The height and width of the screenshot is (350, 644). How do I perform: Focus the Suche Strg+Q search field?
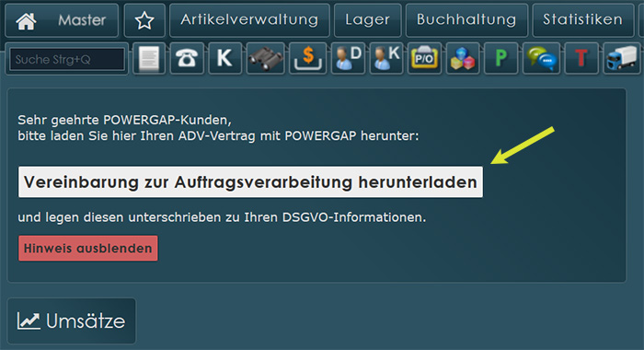[x=67, y=59]
